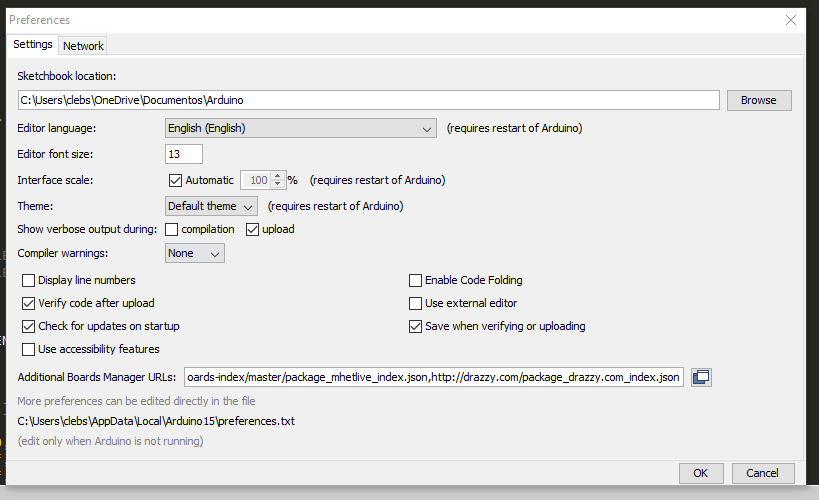Enable Code Folding checkbox
This screenshot has height=500, width=819.
click(415, 281)
